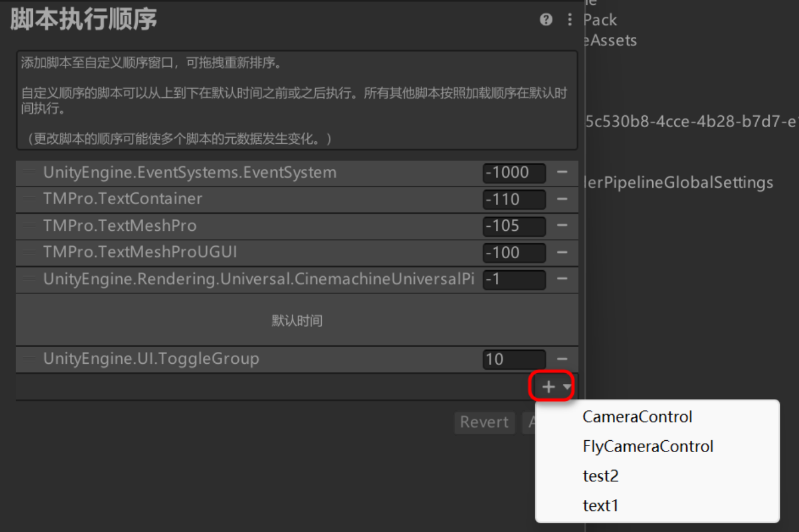This screenshot has height=532, width=799.
Task: Click the plus icon to add a script
Action: coord(547,386)
